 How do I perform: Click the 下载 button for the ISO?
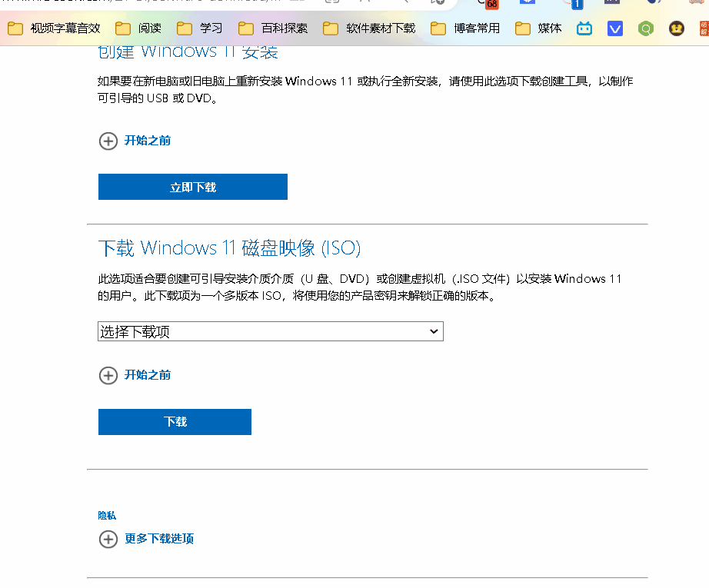coord(175,421)
